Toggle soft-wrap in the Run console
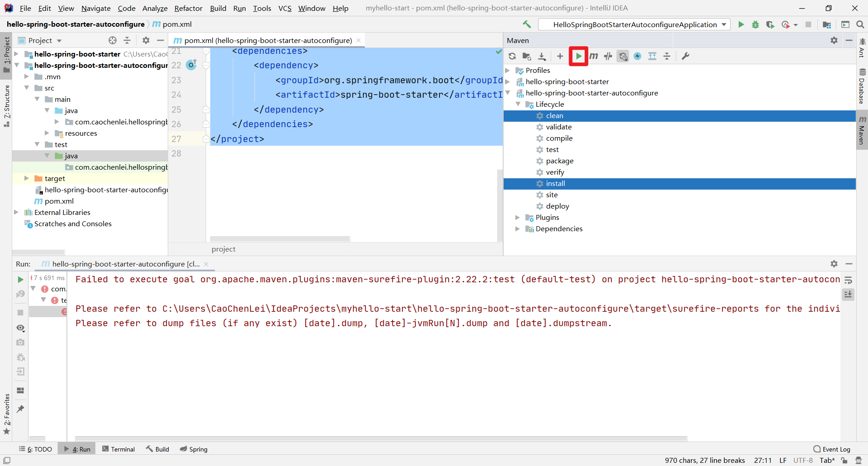The image size is (868, 466). click(848, 280)
